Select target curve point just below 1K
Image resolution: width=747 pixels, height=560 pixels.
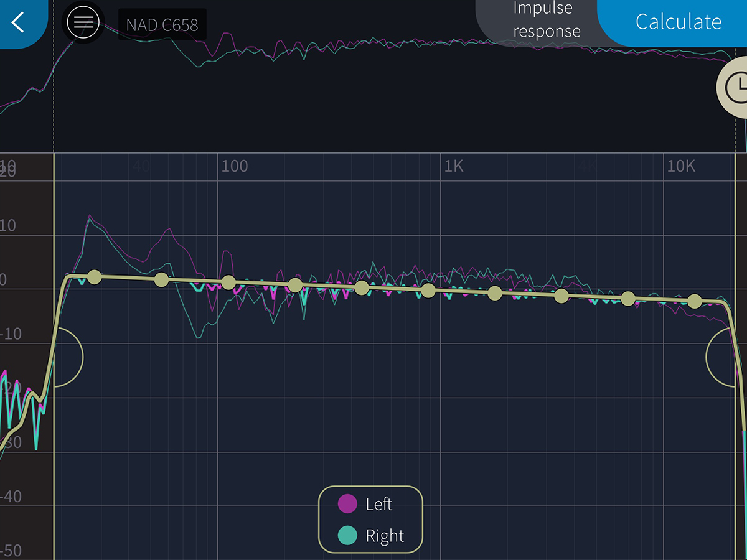[x=428, y=291]
